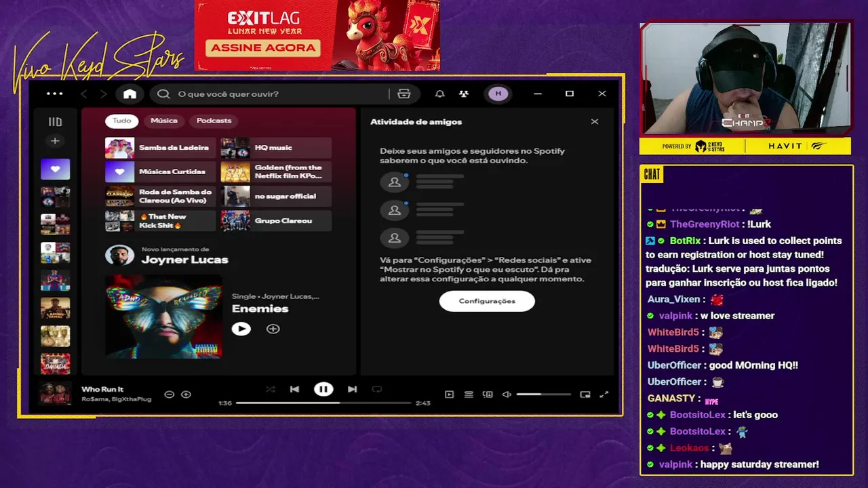Open artists 'Ro$ama, BigXthaPlug' link
This screenshot has width=868, height=488.
[116, 399]
